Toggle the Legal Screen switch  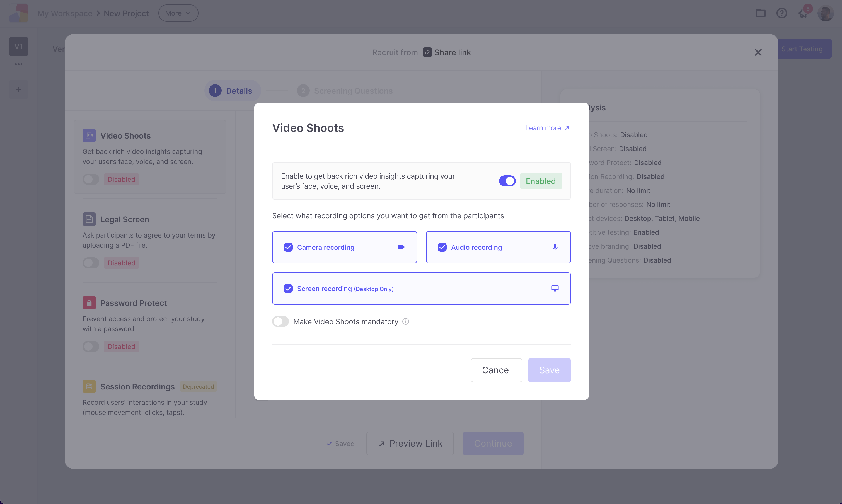click(91, 263)
